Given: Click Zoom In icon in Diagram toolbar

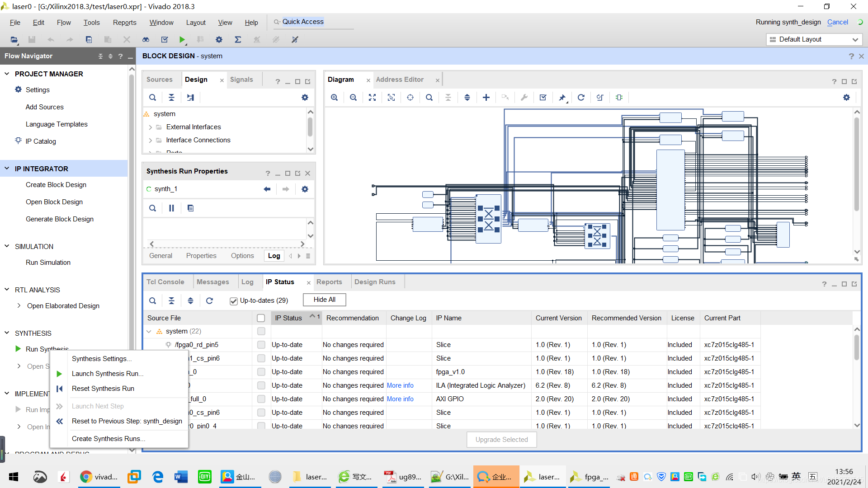Looking at the screenshot, I should (x=334, y=98).
